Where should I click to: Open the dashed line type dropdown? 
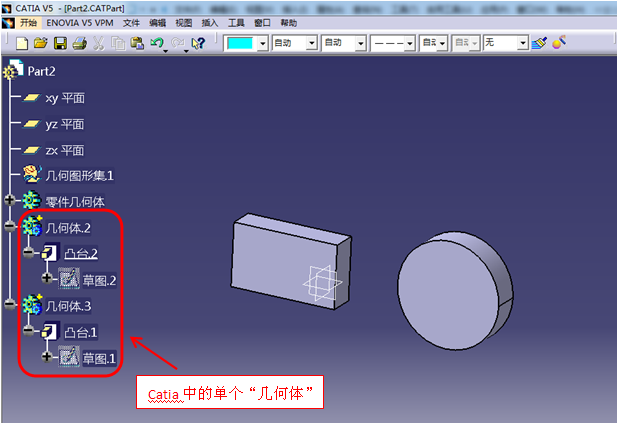pyautogui.click(x=407, y=43)
